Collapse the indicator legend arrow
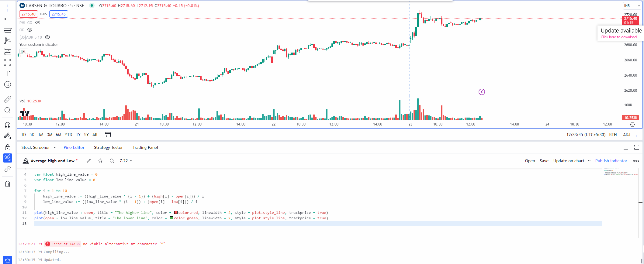The height and width of the screenshot is (264, 644). 24,52
